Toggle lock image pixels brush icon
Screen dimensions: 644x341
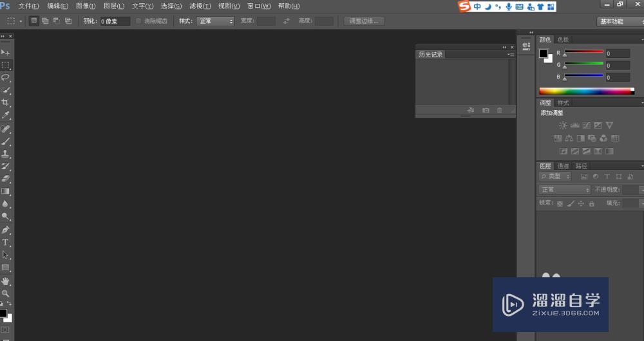[x=571, y=203]
